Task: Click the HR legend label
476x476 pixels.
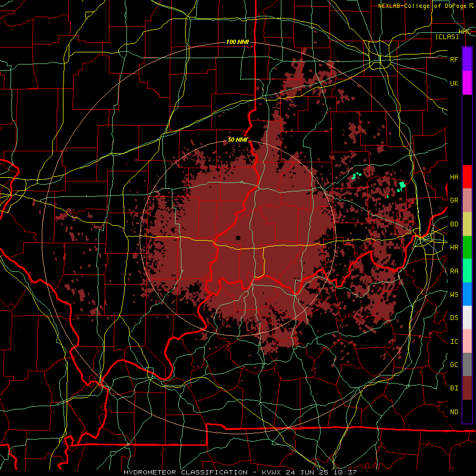Action: 454,248
